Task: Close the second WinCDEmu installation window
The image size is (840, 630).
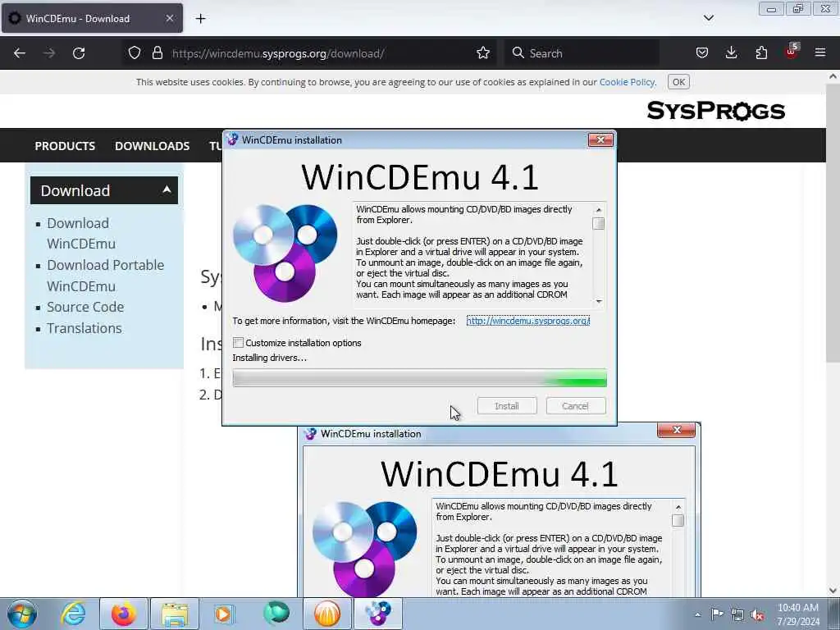Action: click(676, 430)
